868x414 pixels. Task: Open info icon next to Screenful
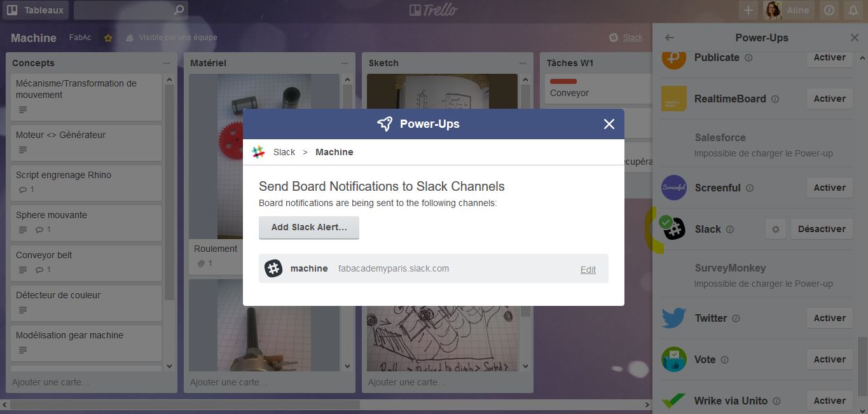point(750,188)
